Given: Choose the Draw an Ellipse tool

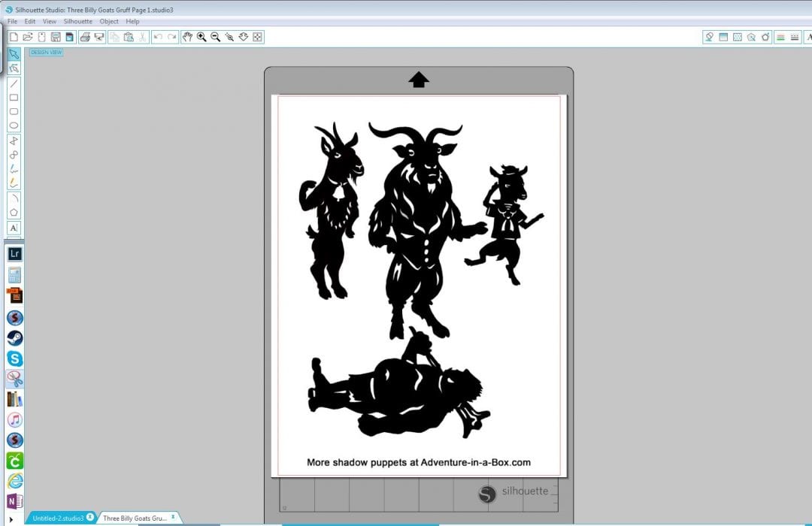Looking at the screenshot, I should pos(14,125).
